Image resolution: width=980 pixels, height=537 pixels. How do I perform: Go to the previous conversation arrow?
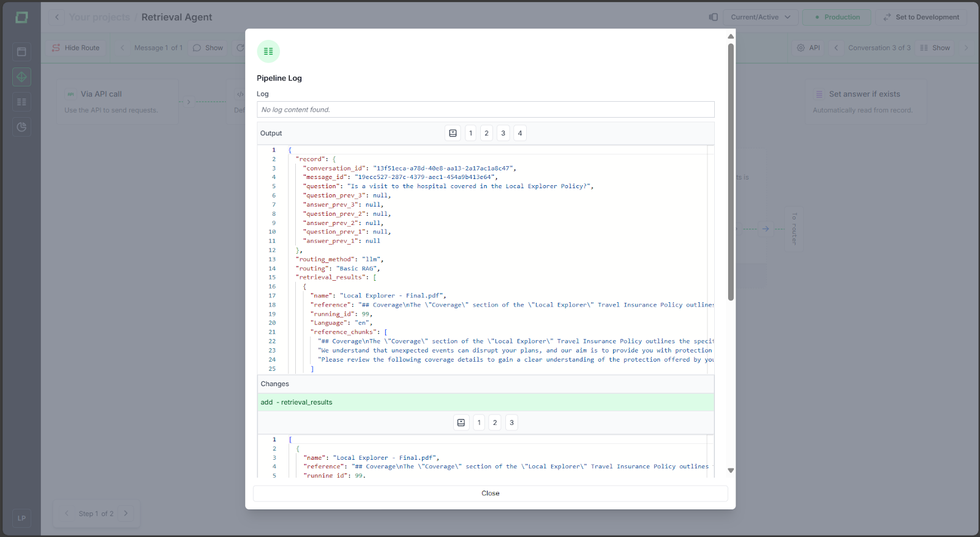836,48
